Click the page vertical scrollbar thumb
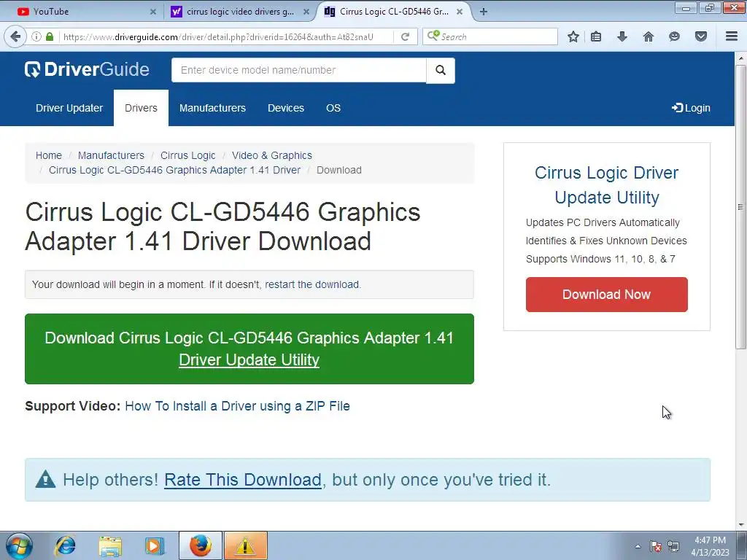 click(x=740, y=206)
